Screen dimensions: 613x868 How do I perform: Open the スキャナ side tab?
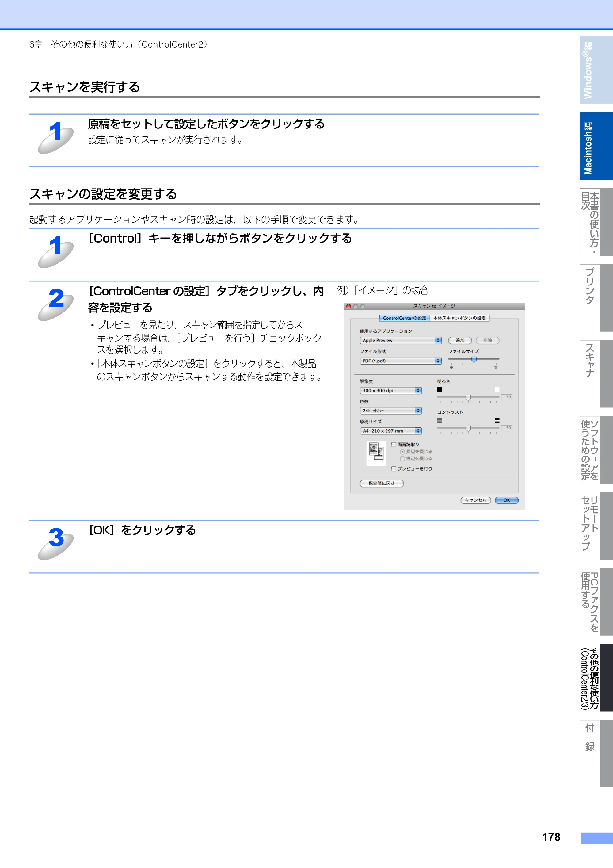tap(596, 374)
